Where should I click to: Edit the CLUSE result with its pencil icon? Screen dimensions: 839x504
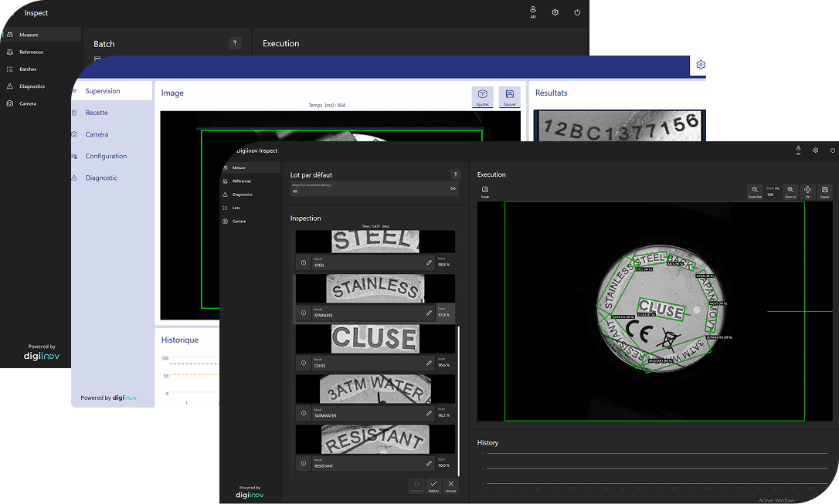tap(429, 363)
